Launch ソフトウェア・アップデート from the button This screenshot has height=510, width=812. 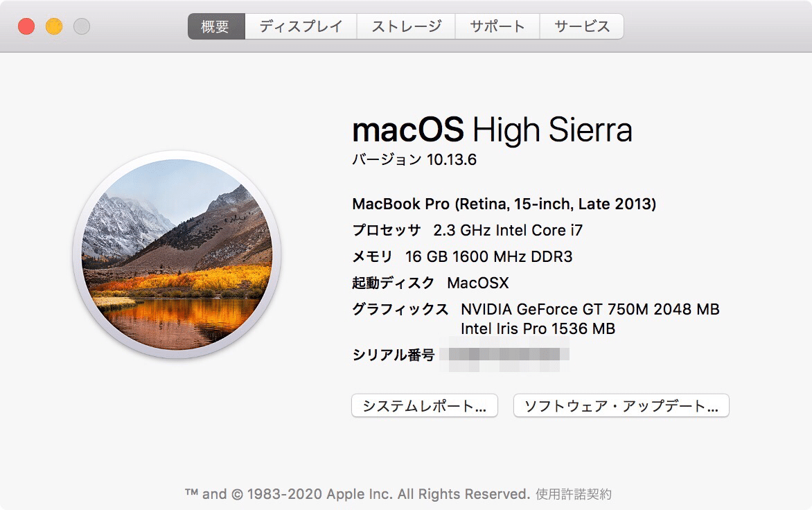pyautogui.click(x=621, y=405)
